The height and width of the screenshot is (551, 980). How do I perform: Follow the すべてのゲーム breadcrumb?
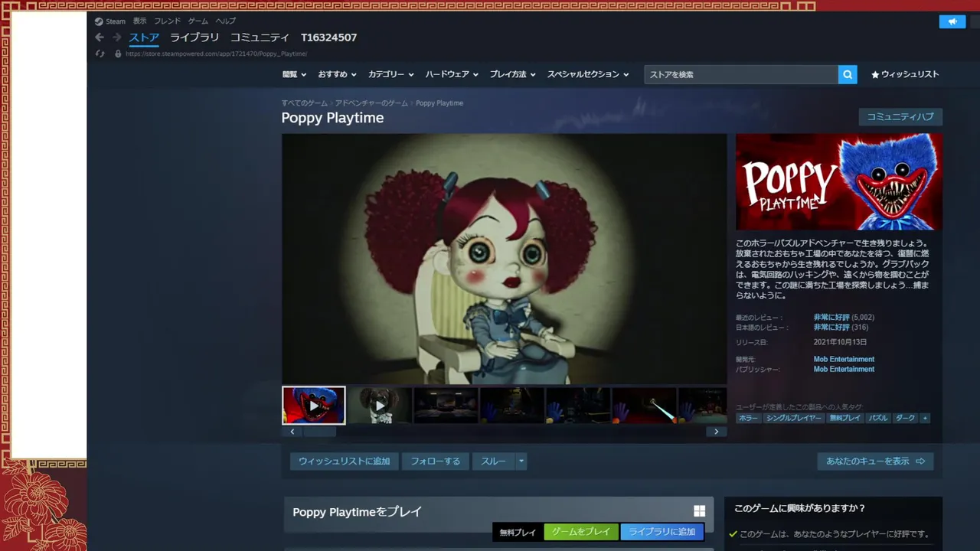coord(304,103)
